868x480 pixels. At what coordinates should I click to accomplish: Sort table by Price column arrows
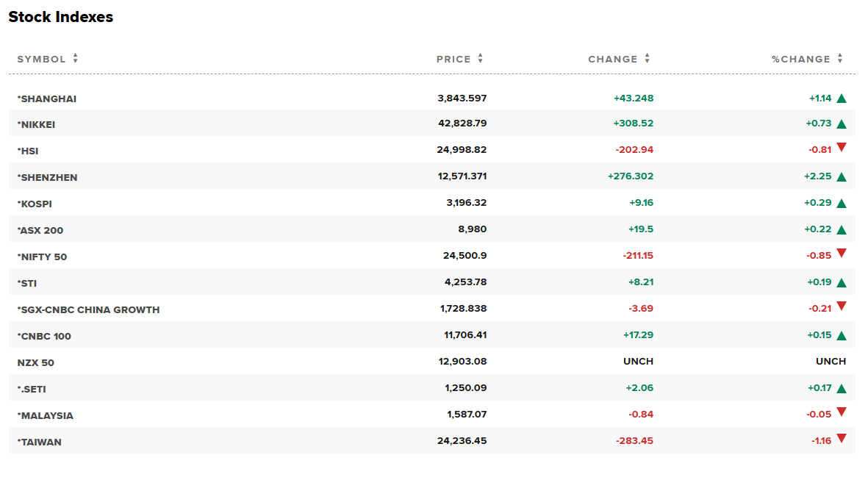pyautogui.click(x=481, y=59)
